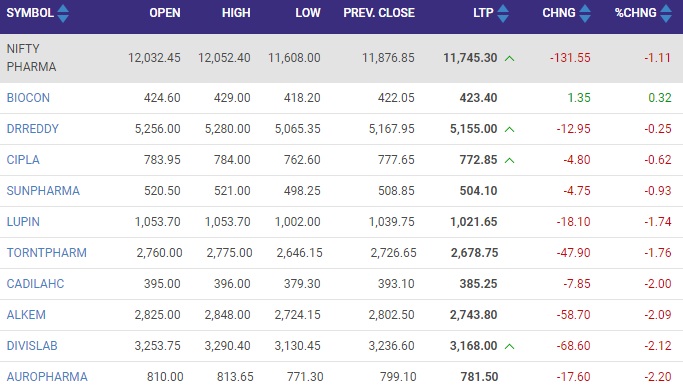Click green caret beside CIPLA LTP
This screenshot has height=390, width=683.
pos(509,160)
